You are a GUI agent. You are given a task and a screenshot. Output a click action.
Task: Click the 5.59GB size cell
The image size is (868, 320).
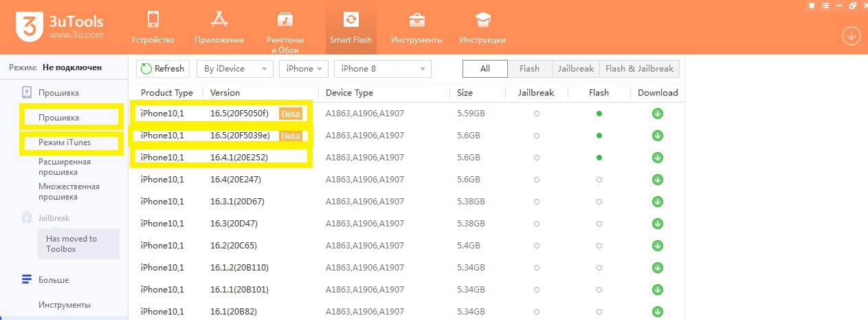point(471,114)
